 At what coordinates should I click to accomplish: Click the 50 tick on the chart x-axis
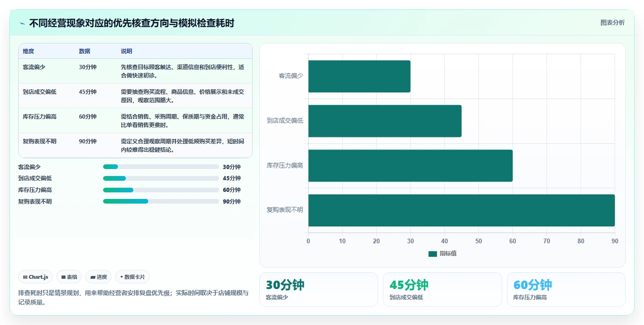point(478,241)
